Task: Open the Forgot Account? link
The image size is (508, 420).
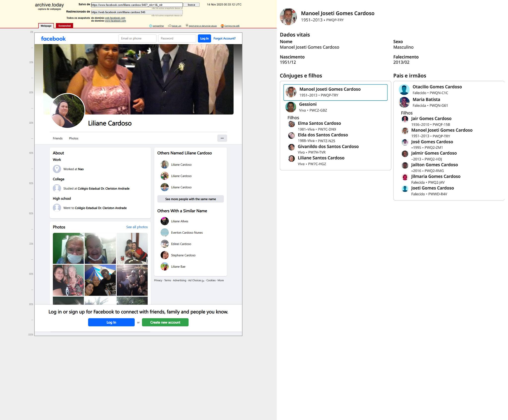Action: click(x=224, y=38)
